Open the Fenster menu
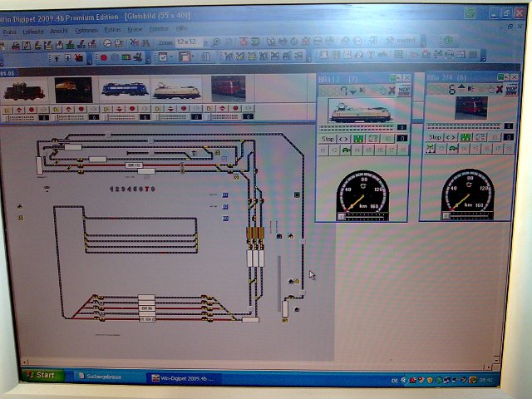 pyautogui.click(x=159, y=29)
